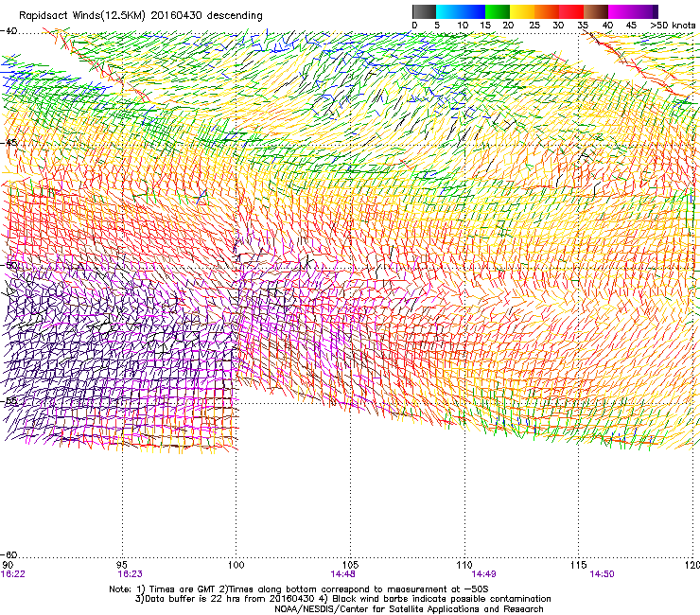This screenshot has width=700, height=615.
Task: Click the legend scale label '0'
Action: [x=414, y=26]
